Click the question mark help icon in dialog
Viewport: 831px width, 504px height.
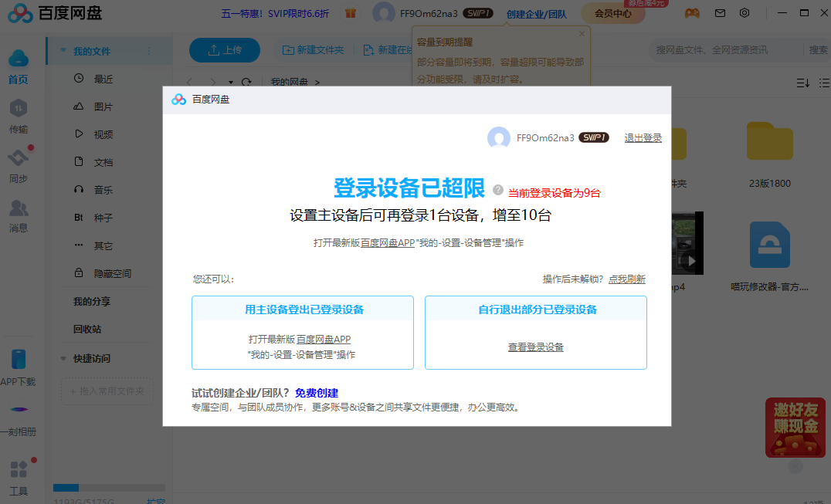tap(497, 190)
